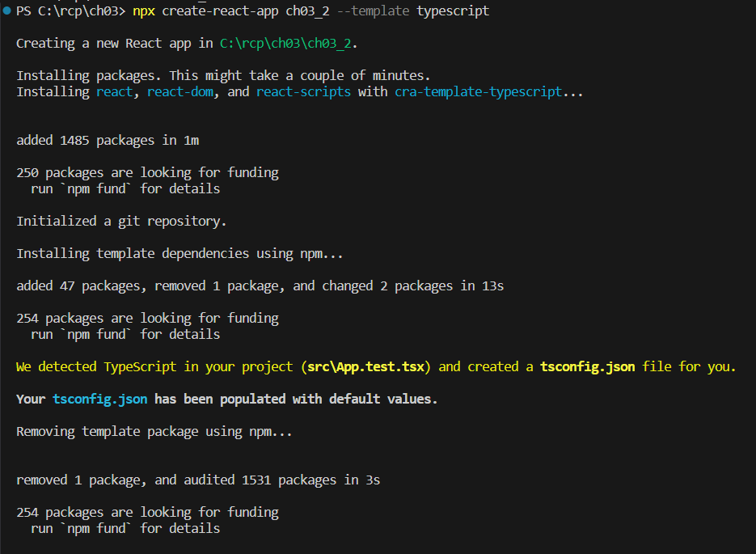Click the yellow 'npx' command word

[144, 11]
